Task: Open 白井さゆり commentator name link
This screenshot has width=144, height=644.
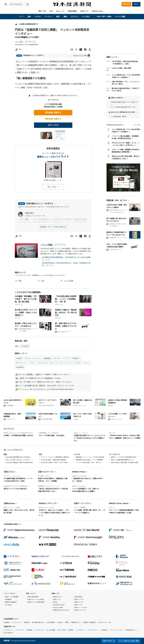Action: (29, 213)
